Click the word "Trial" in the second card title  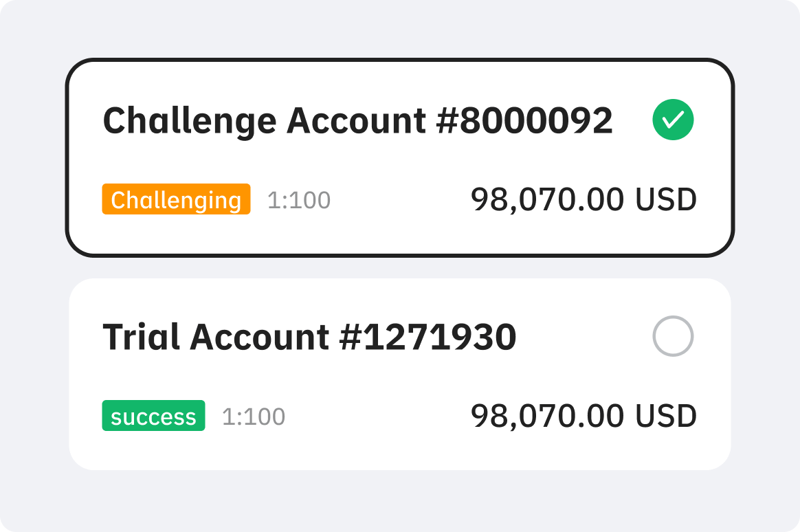pos(142,337)
